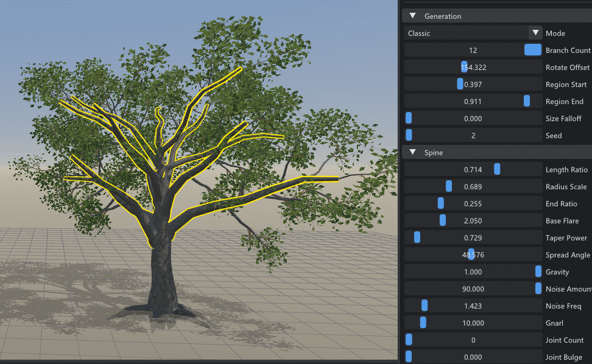Collapse the Generation section triangle
Screen dimensions: 592x364
pyautogui.click(x=413, y=16)
